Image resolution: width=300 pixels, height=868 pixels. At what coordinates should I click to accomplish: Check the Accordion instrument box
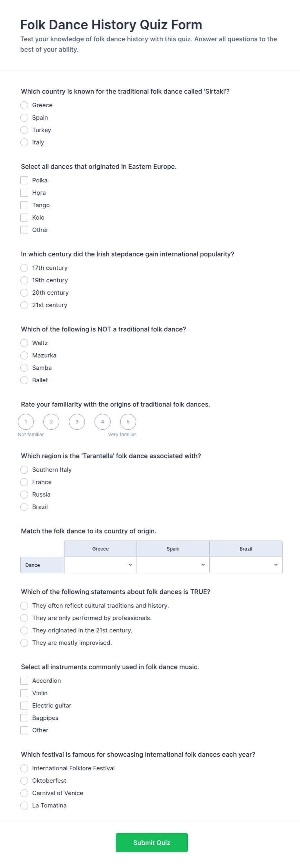point(24,681)
